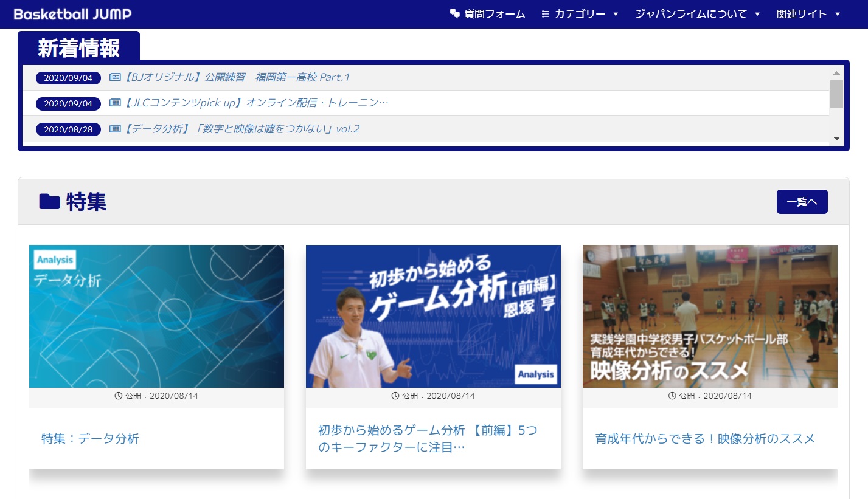Click the clock icon under データ分析 thumbnail

pyautogui.click(x=119, y=396)
